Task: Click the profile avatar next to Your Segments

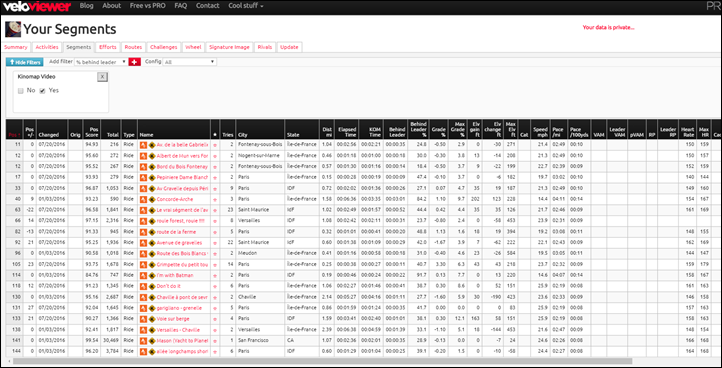Action: [12, 29]
